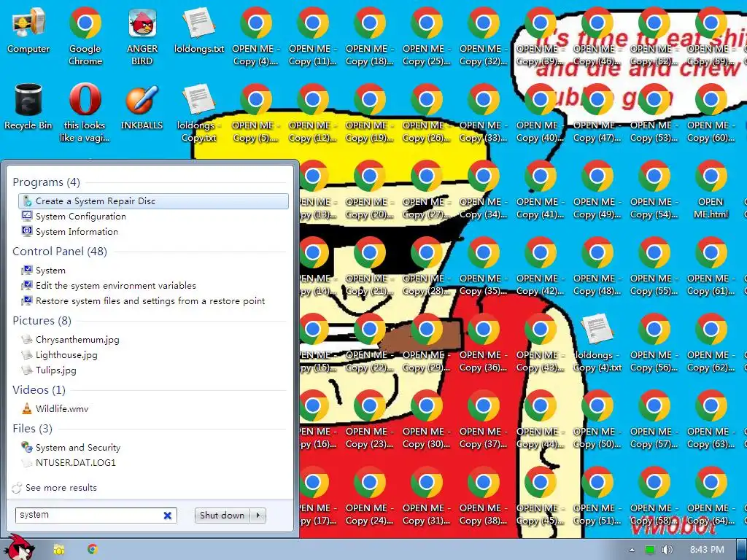
Task: Open Tulips.jpg picture result
Action: click(x=153, y=370)
